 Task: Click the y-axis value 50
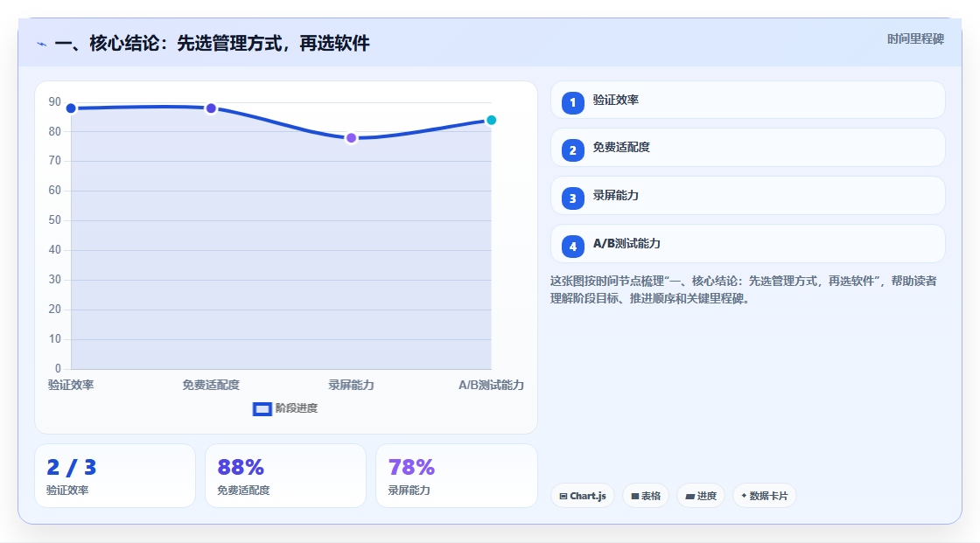click(55, 220)
